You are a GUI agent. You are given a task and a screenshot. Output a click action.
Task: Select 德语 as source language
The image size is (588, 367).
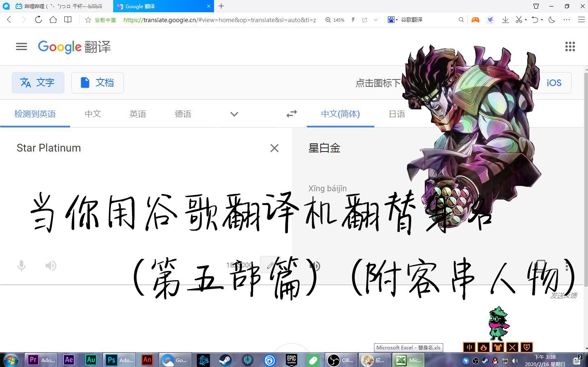coord(183,114)
